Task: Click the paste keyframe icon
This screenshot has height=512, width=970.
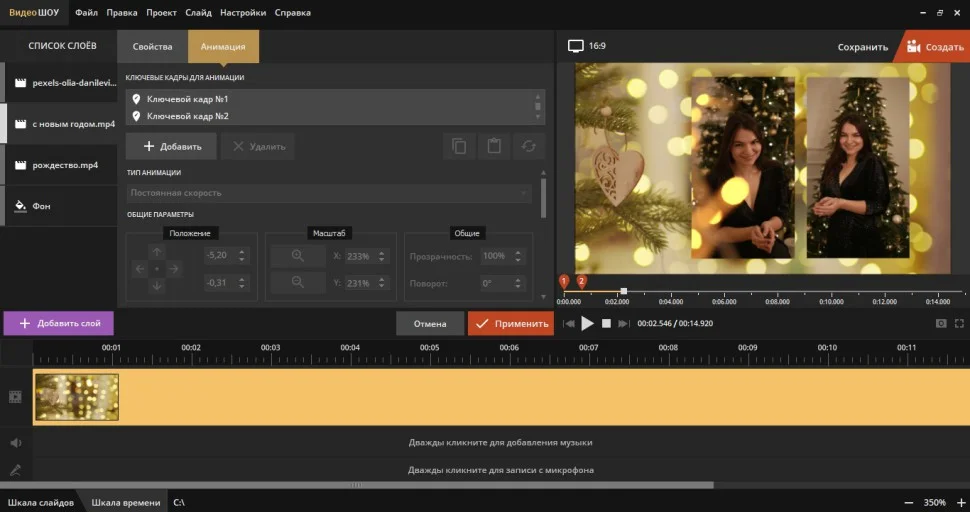Action: click(494, 146)
